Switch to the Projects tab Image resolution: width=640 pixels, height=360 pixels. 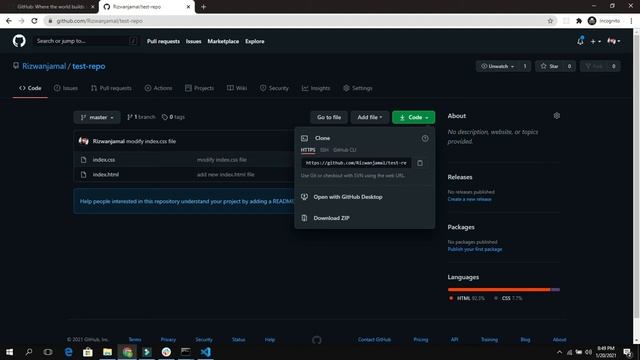click(x=199, y=88)
